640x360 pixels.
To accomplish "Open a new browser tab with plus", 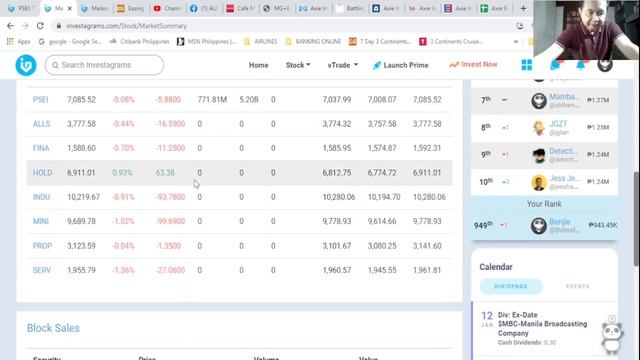I will click(523, 8).
